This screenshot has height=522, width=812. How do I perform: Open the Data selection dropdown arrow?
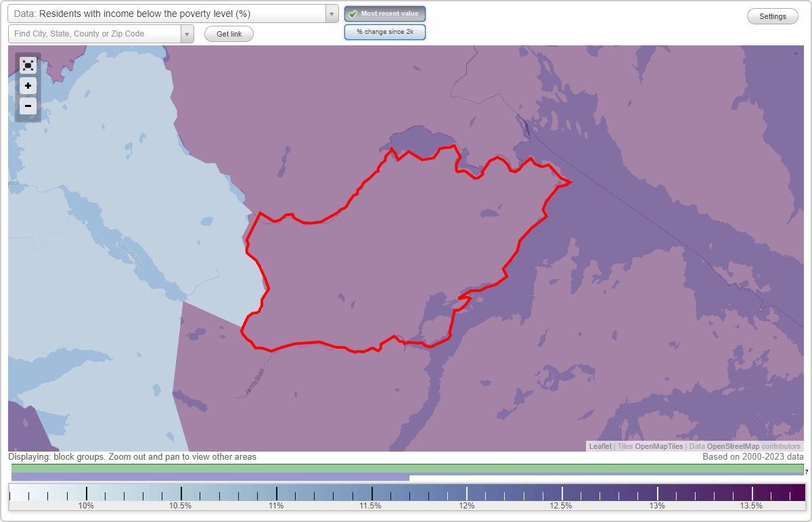(x=332, y=14)
